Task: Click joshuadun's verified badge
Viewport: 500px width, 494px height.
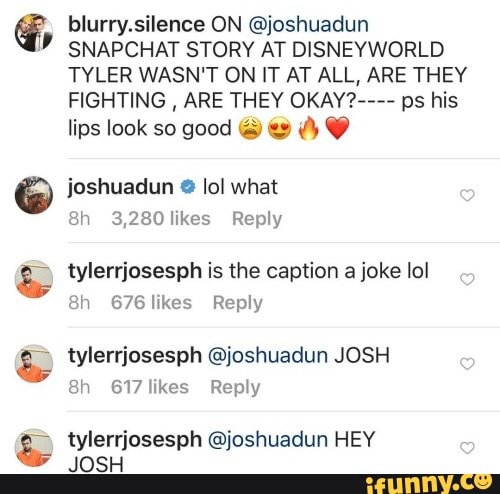Action: [x=188, y=187]
